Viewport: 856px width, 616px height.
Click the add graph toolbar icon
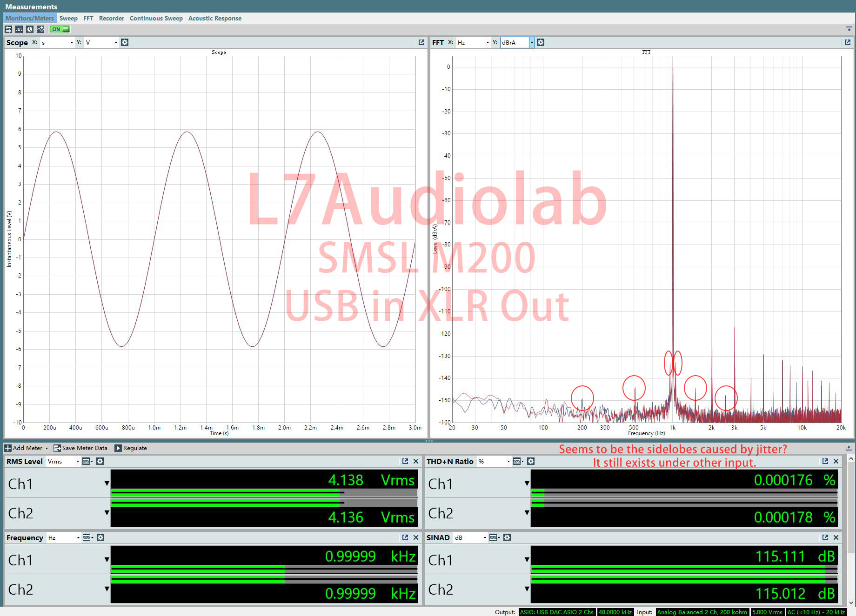coord(40,29)
